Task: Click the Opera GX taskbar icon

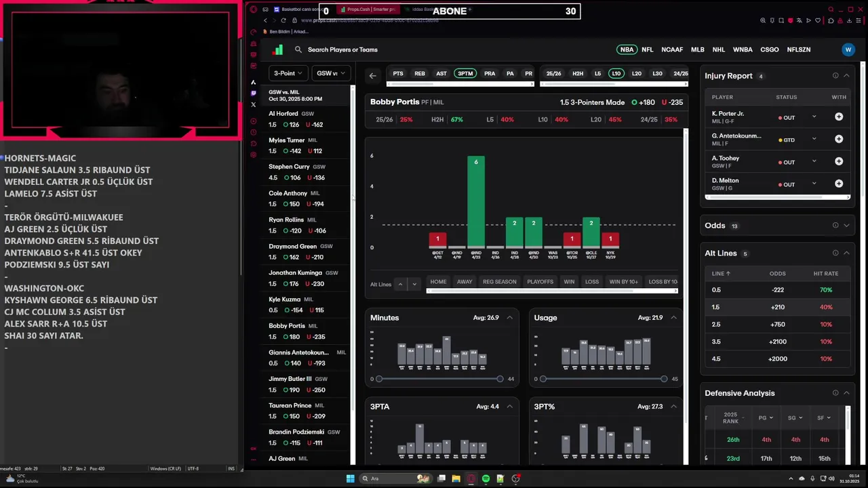Action: [471, 479]
